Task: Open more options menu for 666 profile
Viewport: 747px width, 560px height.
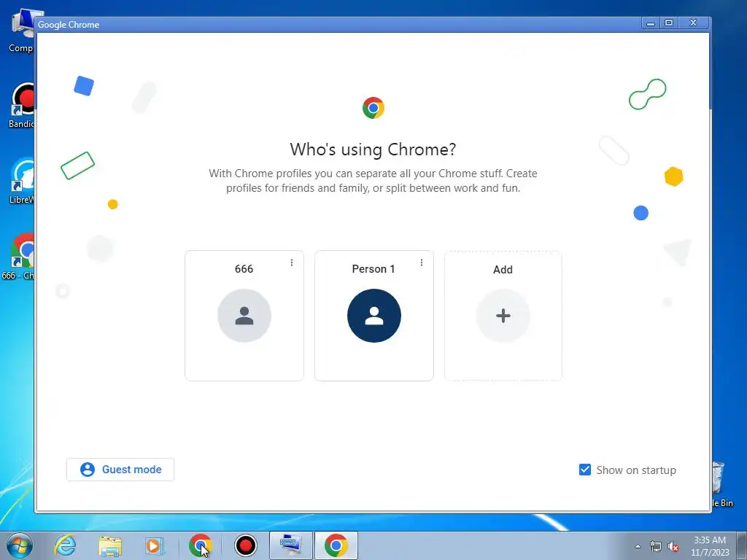Action: click(x=292, y=262)
